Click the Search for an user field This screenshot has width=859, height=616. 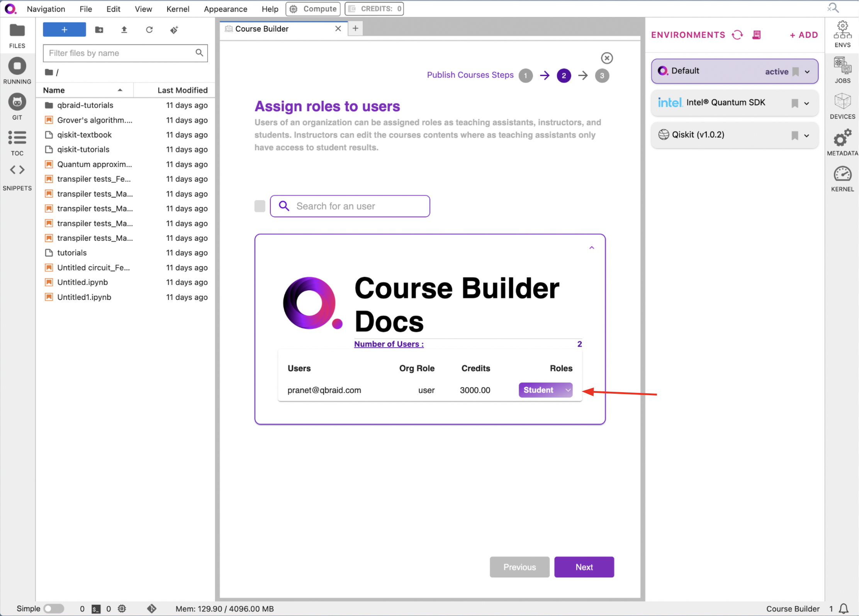click(x=350, y=206)
